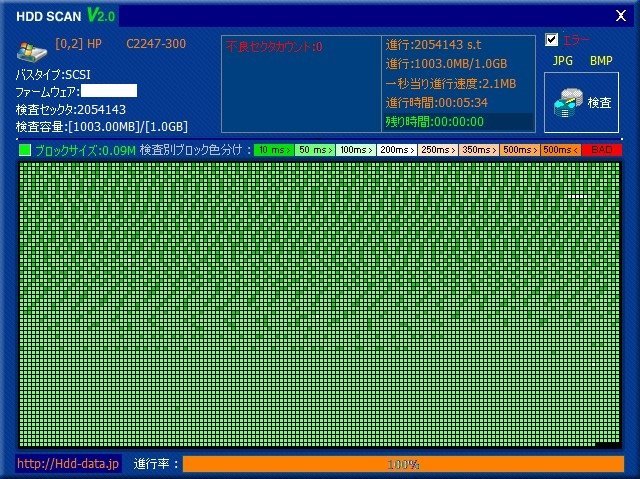This screenshot has width=640, height=479.
Task: Click the white blocks in the scan grid
Action: pyautogui.click(x=578, y=196)
